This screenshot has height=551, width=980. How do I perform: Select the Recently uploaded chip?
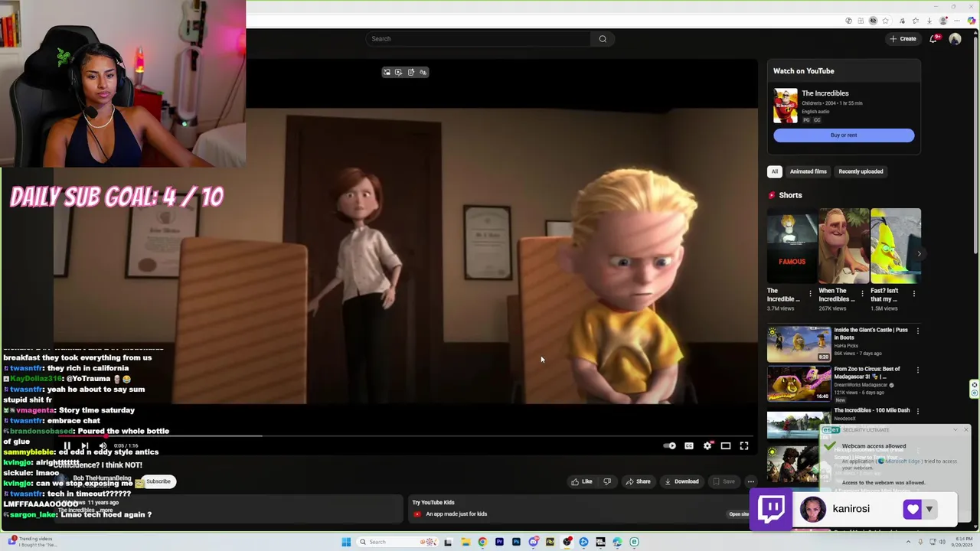click(x=861, y=171)
